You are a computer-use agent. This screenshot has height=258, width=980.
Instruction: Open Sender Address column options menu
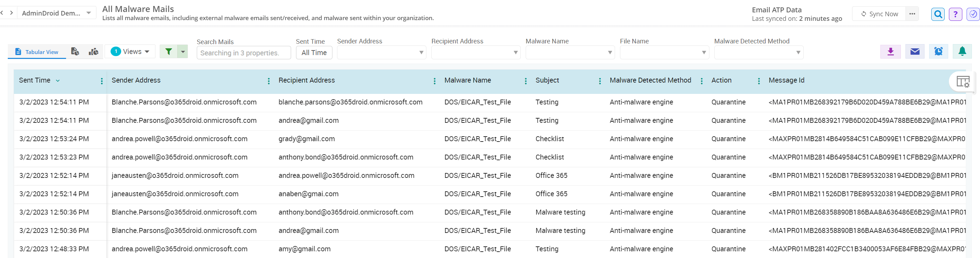pos(268,81)
